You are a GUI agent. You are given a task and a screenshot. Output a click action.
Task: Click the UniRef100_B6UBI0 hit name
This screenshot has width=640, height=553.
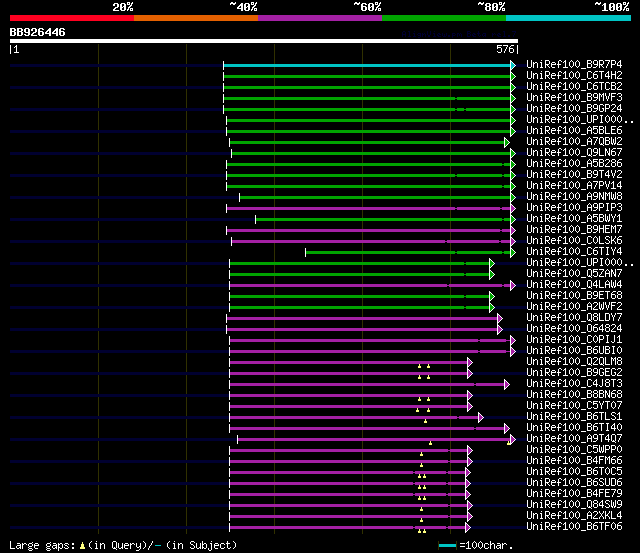(x=574, y=351)
